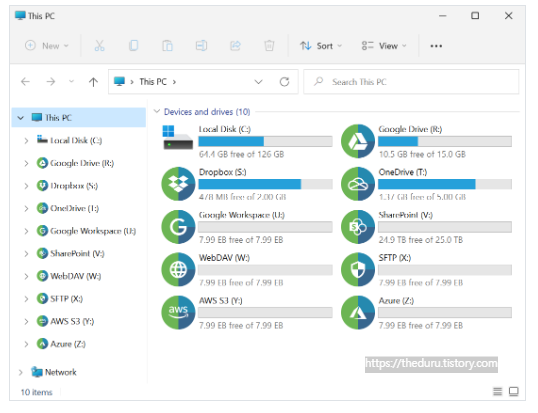Click the Copy icon in toolbar
This screenshot has width=538, height=413.
click(133, 46)
